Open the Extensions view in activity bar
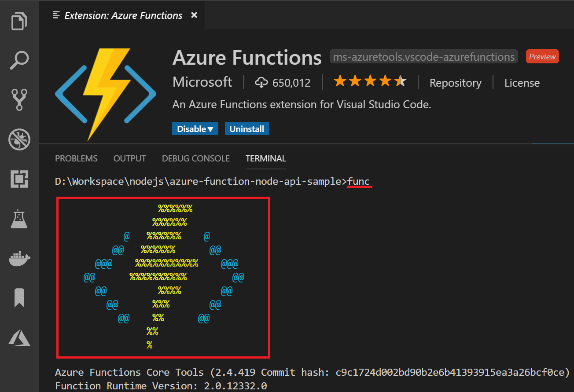The height and width of the screenshot is (392, 574). [x=19, y=179]
